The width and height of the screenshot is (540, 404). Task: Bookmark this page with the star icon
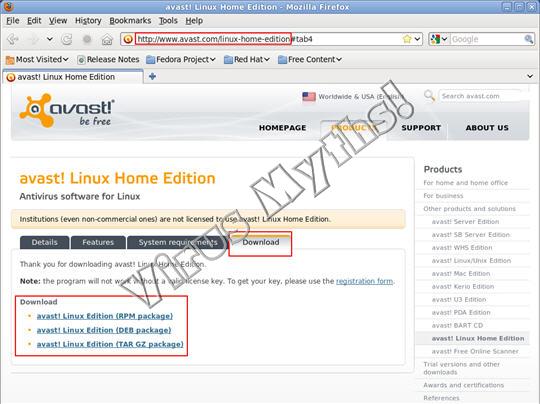[407, 39]
